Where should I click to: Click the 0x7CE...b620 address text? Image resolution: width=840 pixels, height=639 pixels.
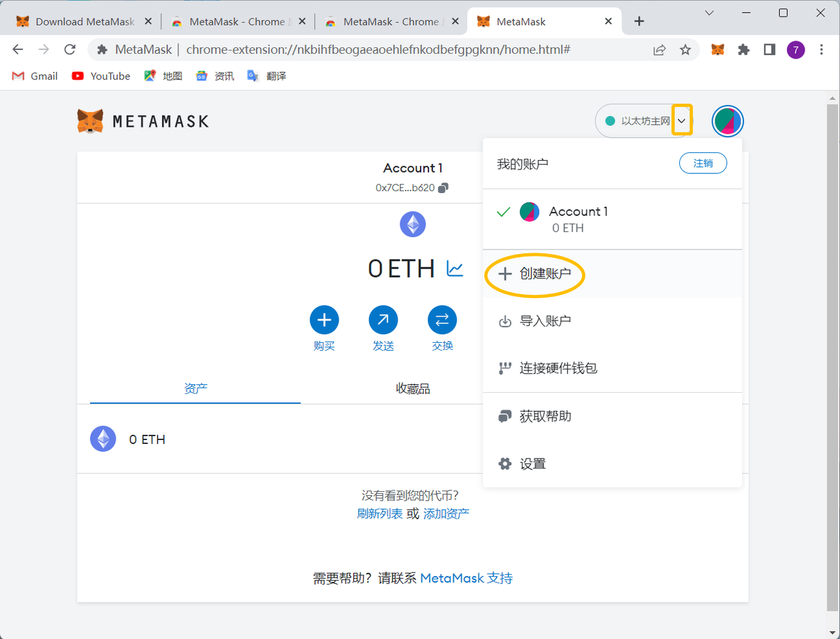(x=405, y=188)
